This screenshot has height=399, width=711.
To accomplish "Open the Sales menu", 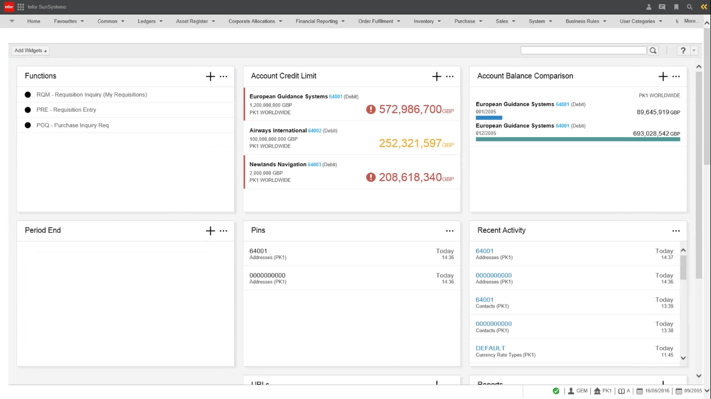I will pos(505,21).
